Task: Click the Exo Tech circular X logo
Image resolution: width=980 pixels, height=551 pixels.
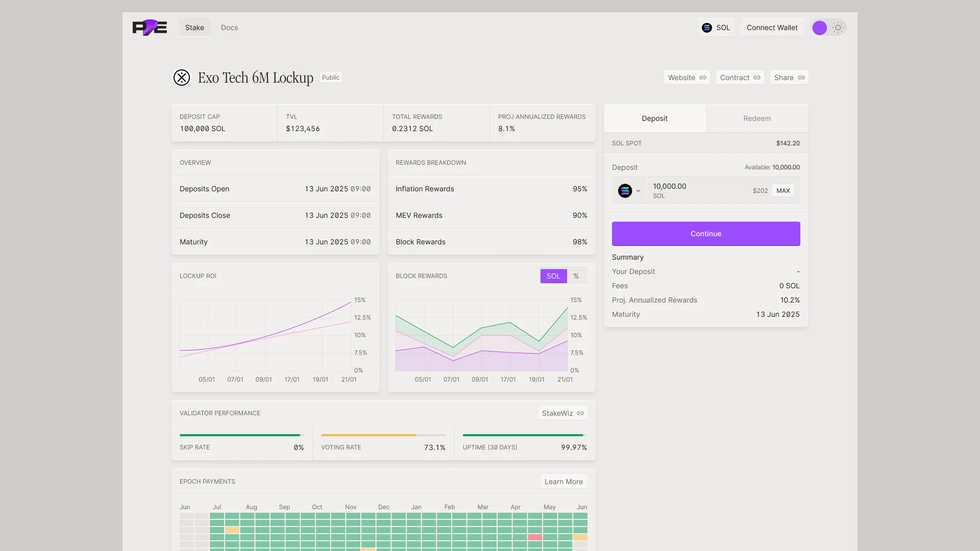Action: point(182,78)
